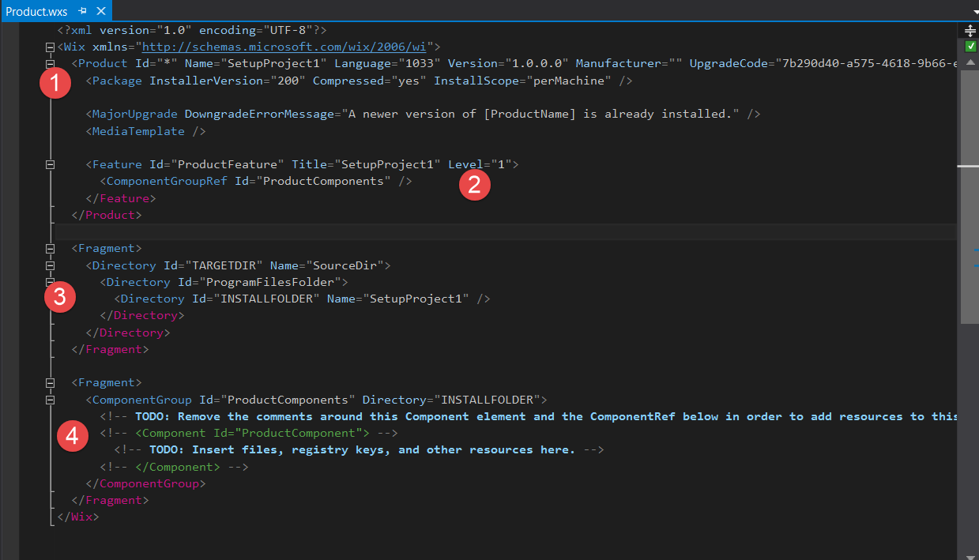Click the green no-issues checkmark indicator

click(x=970, y=47)
